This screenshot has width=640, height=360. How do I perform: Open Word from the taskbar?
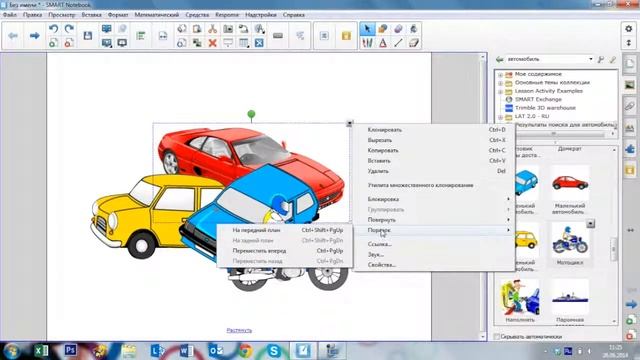(186, 351)
